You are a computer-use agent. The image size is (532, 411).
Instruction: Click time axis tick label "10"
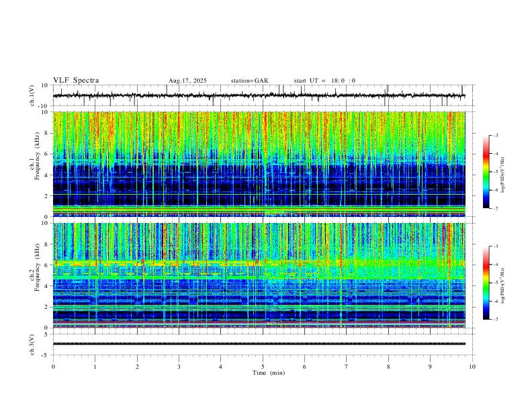tap(472, 367)
